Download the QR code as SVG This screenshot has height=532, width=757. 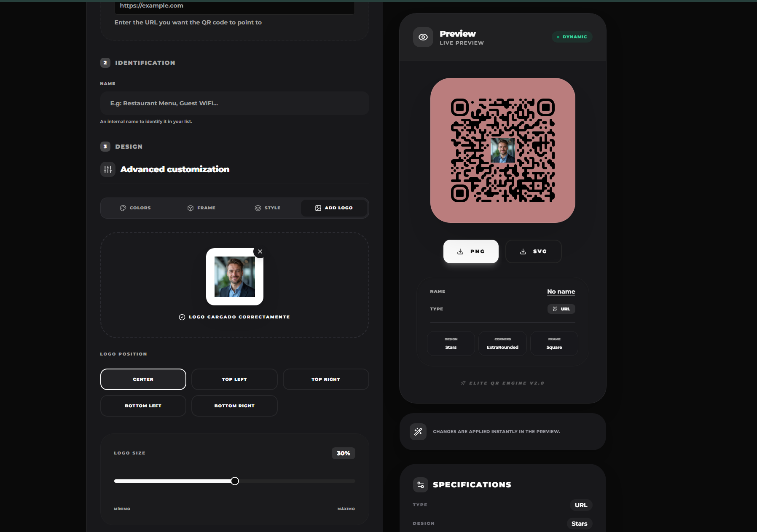click(533, 251)
